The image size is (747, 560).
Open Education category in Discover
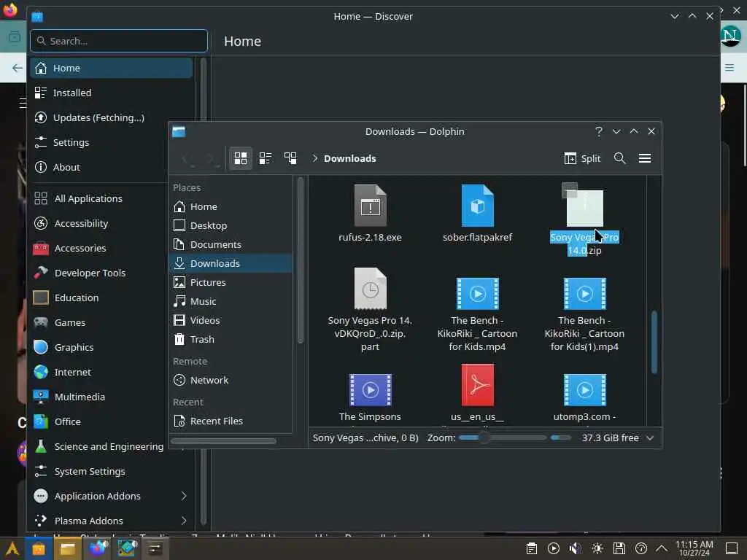point(99,297)
